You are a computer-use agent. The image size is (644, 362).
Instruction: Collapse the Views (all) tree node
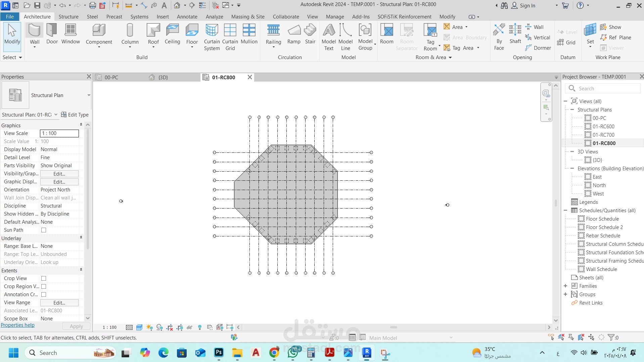tap(565, 101)
